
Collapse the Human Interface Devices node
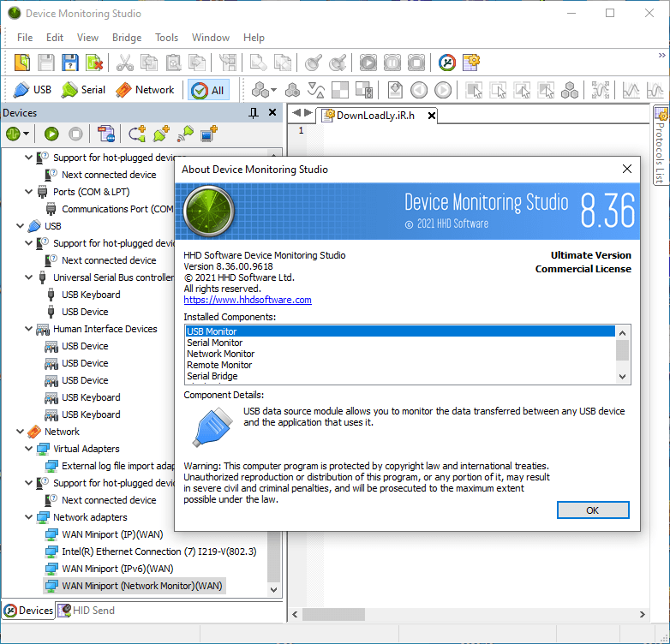click(29, 329)
